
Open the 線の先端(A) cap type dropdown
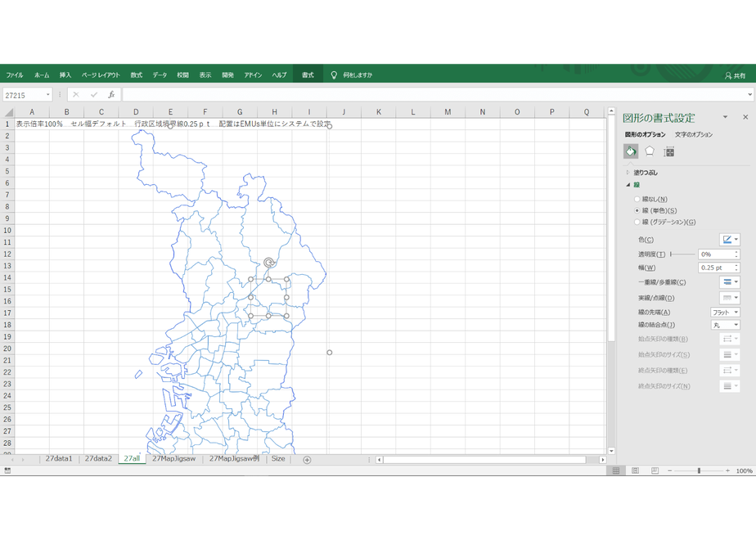coord(725,312)
